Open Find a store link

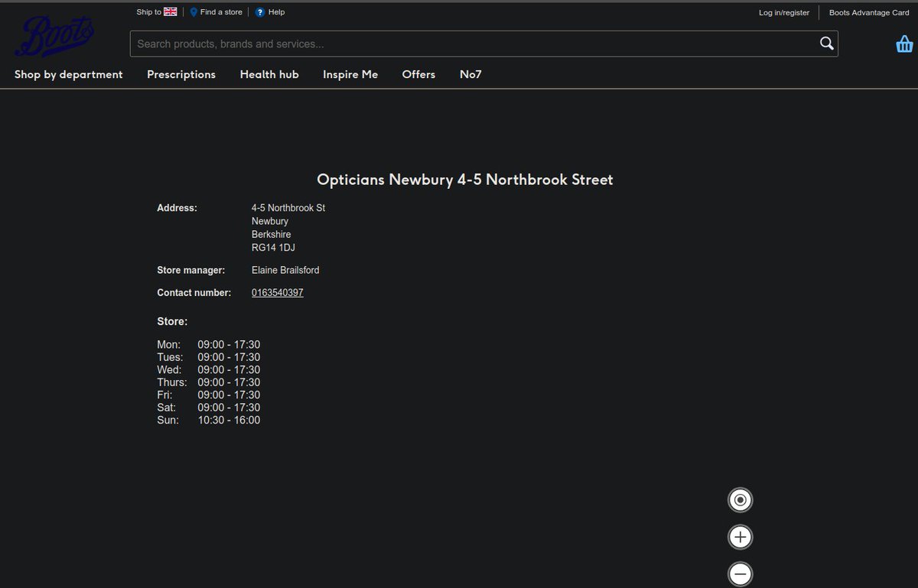click(221, 12)
